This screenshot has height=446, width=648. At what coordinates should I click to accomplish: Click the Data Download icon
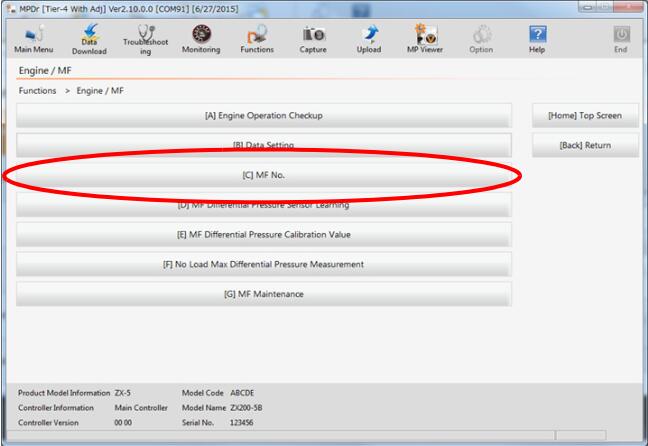pos(89,40)
